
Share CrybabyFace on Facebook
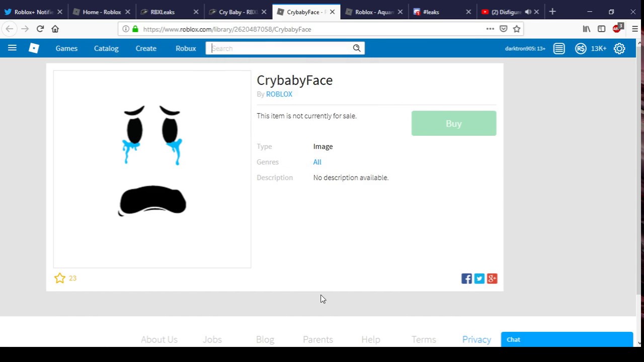click(466, 279)
